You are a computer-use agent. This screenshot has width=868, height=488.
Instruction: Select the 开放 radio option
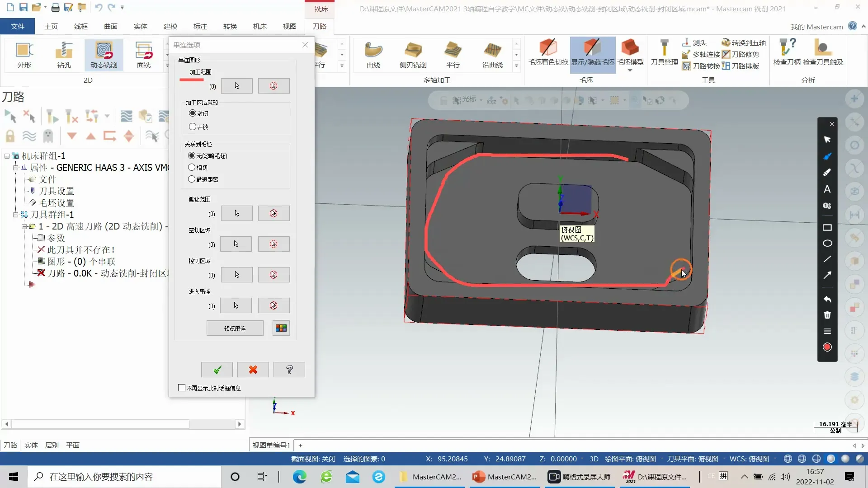193,127
